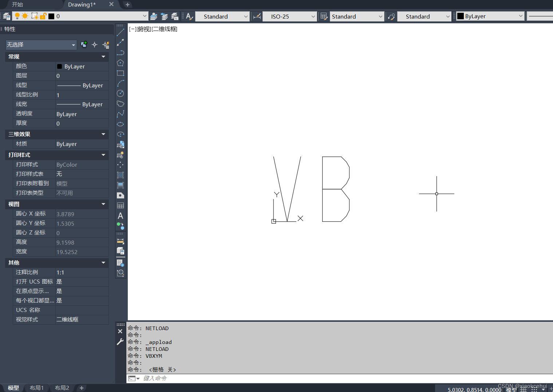553x392 pixels.
Task: Toggle the PICKADD button in Properties
Action: coord(84,45)
